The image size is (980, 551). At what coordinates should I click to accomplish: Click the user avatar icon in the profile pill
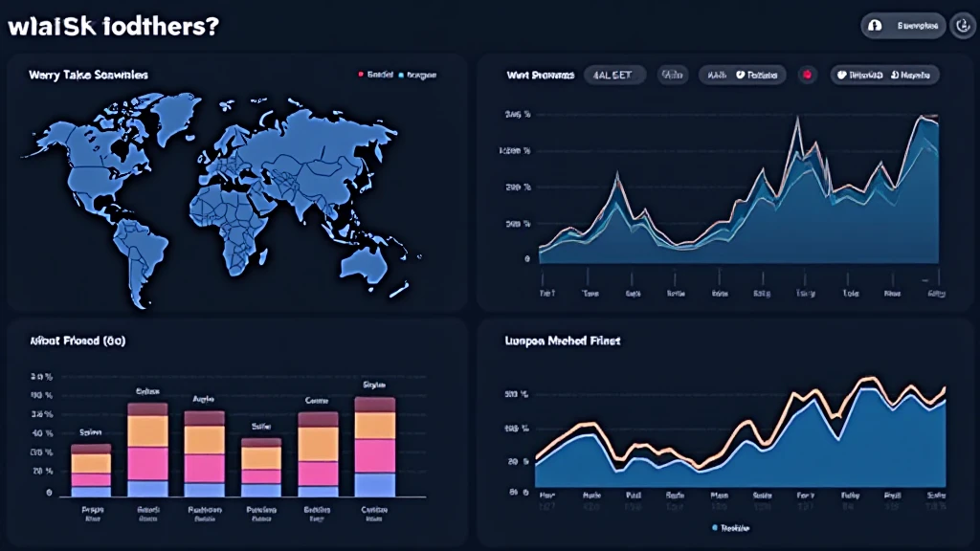(x=876, y=26)
